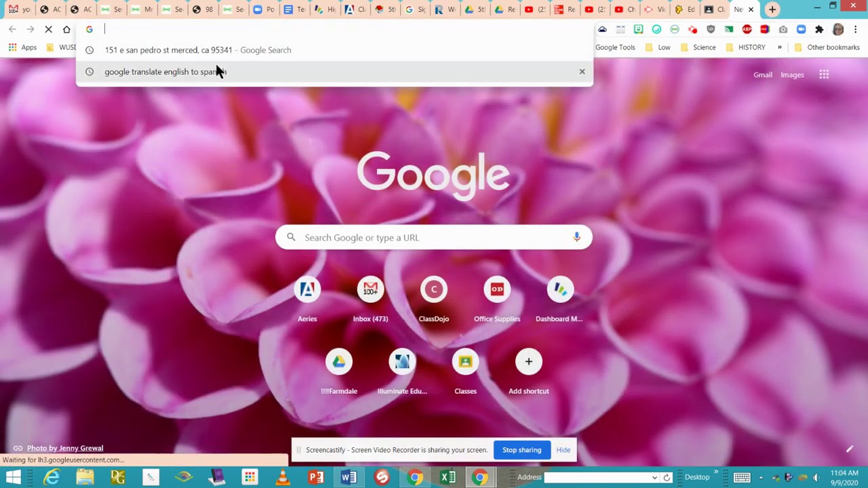This screenshot has width=868, height=488.
Task: Open the Office Supplies shortcut
Action: [x=497, y=299]
